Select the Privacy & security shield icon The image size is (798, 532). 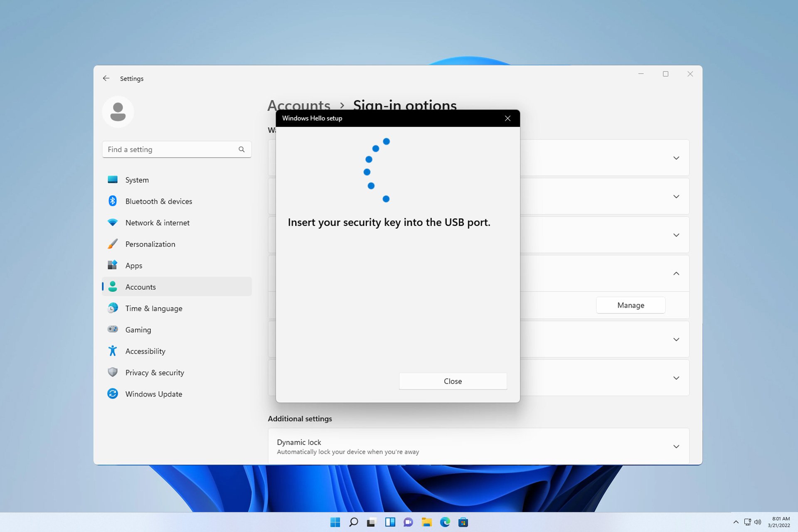coord(113,372)
